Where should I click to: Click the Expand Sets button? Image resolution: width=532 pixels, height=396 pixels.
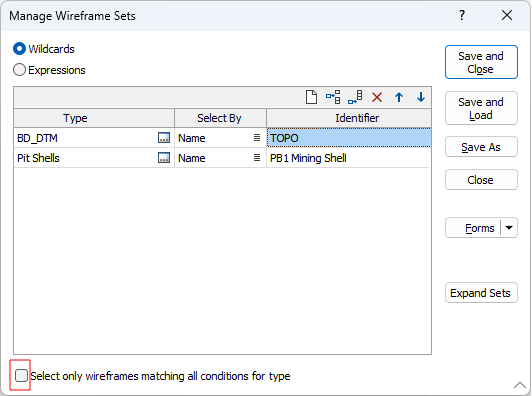(481, 293)
